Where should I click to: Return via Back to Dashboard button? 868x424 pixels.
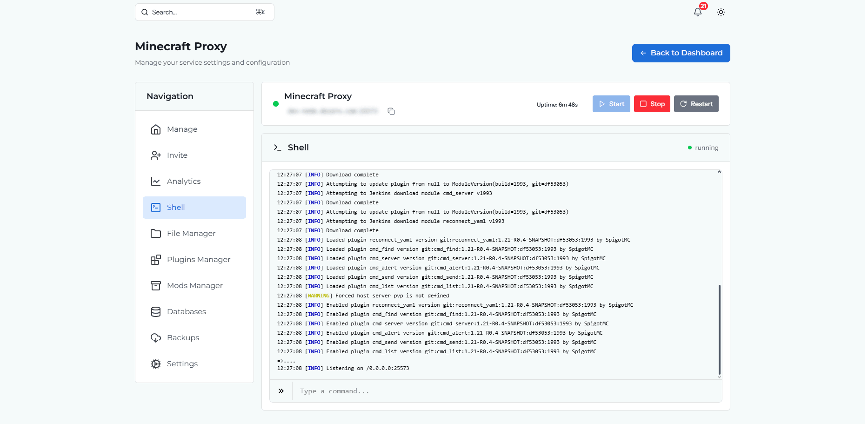tap(681, 53)
